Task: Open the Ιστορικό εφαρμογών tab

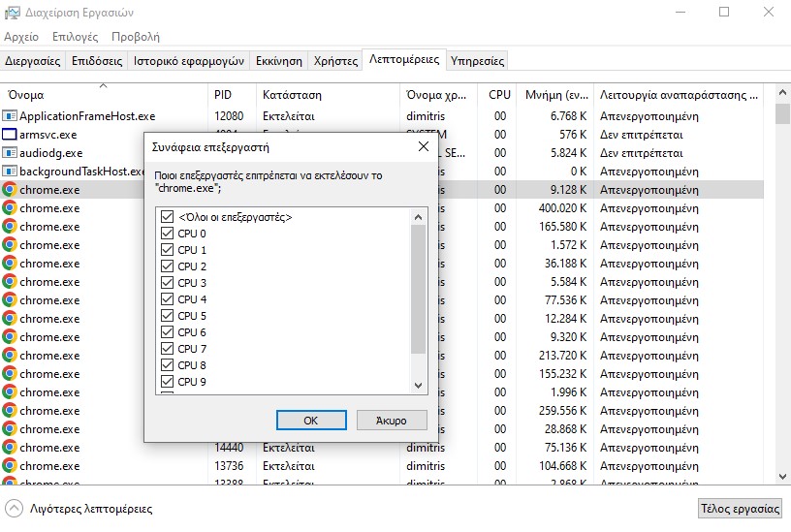Action: 189,61
